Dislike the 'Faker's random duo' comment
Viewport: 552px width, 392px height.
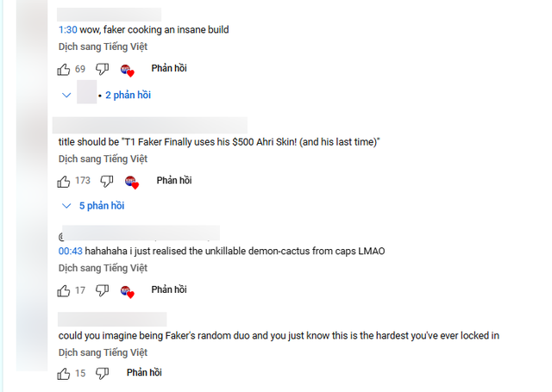click(102, 373)
